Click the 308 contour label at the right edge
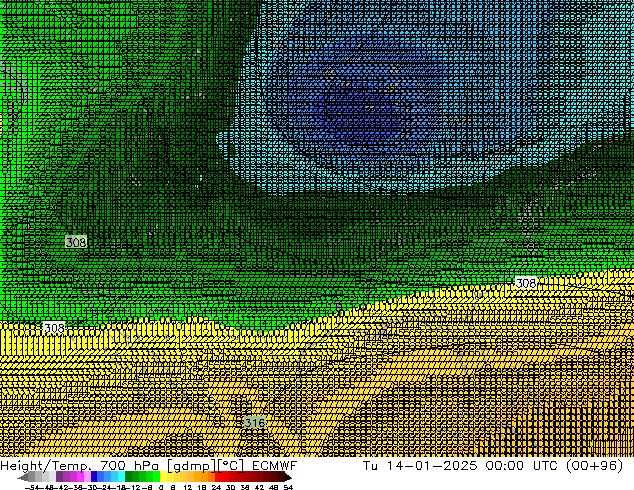This screenshot has width=634, height=490. pos(526,284)
